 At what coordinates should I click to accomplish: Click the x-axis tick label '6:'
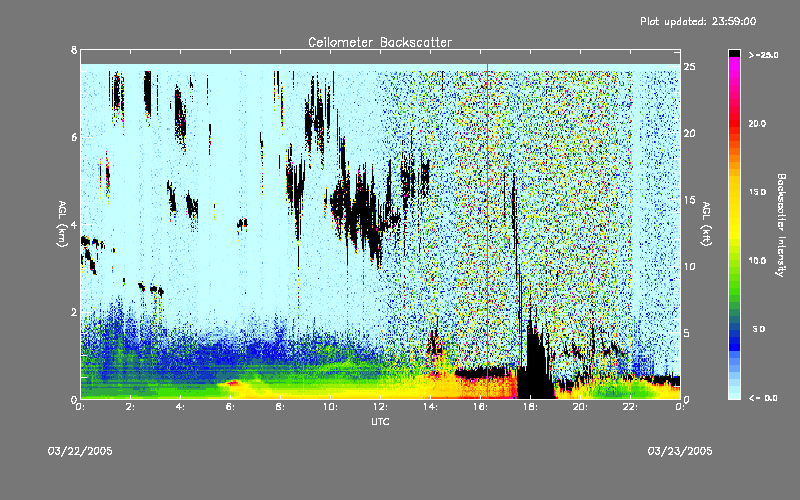pos(230,407)
